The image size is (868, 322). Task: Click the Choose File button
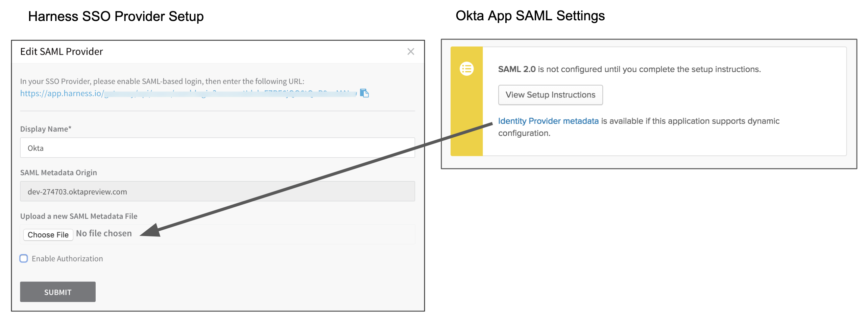point(48,234)
